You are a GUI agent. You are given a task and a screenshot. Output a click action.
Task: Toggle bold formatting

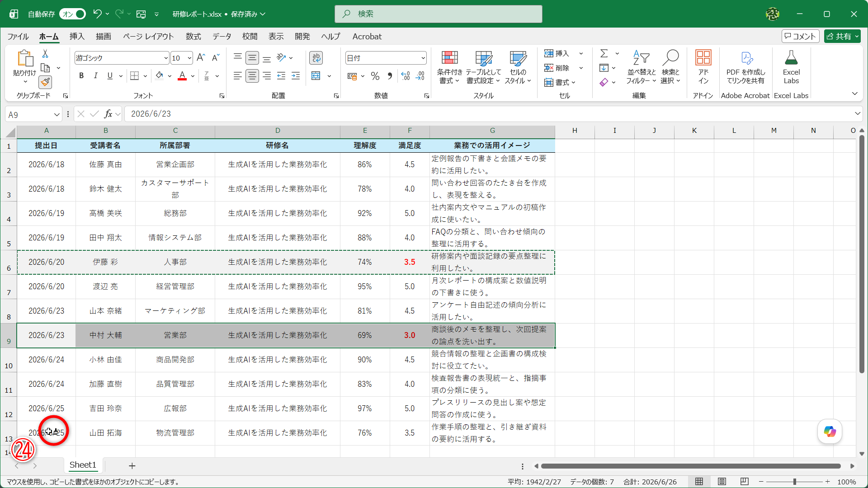[81, 75]
